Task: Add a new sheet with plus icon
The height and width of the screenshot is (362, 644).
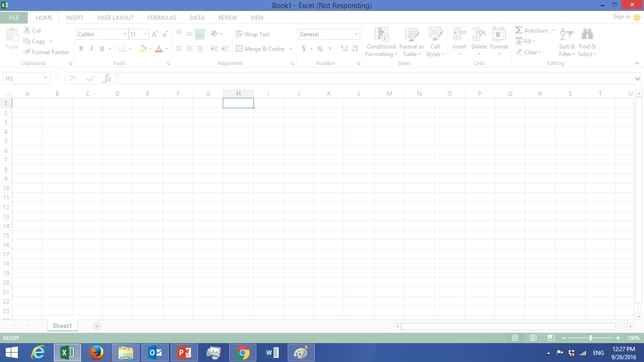Action: pyautogui.click(x=97, y=326)
